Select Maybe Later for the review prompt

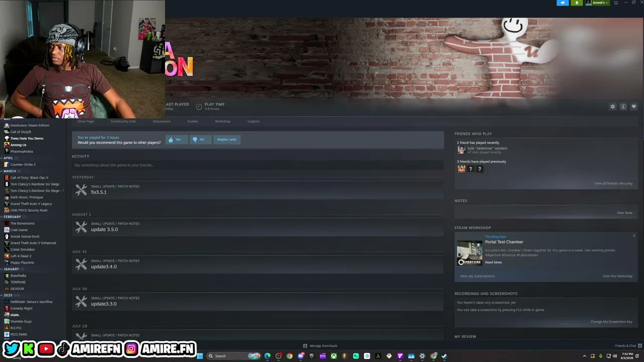click(x=227, y=139)
